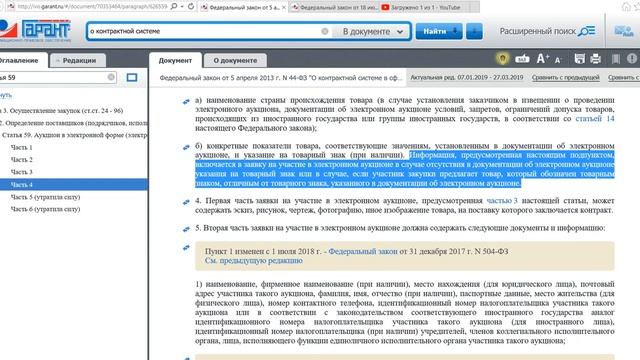Screen dimensions: 640x360
Task: Open 'Федеральный закон' link in amendment note
Action: 363,251
